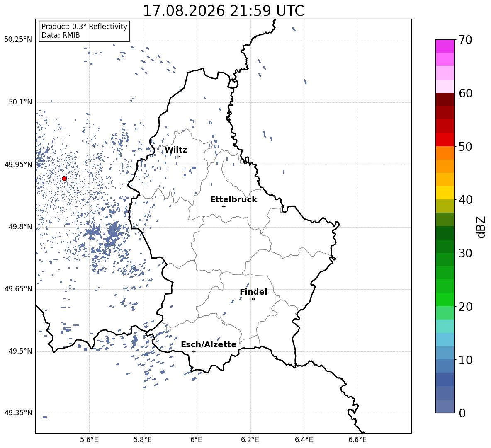Image resolution: width=491 pixels, height=448 pixels.
Task: Click the 6°E longitude axis label
Action: click(x=196, y=440)
